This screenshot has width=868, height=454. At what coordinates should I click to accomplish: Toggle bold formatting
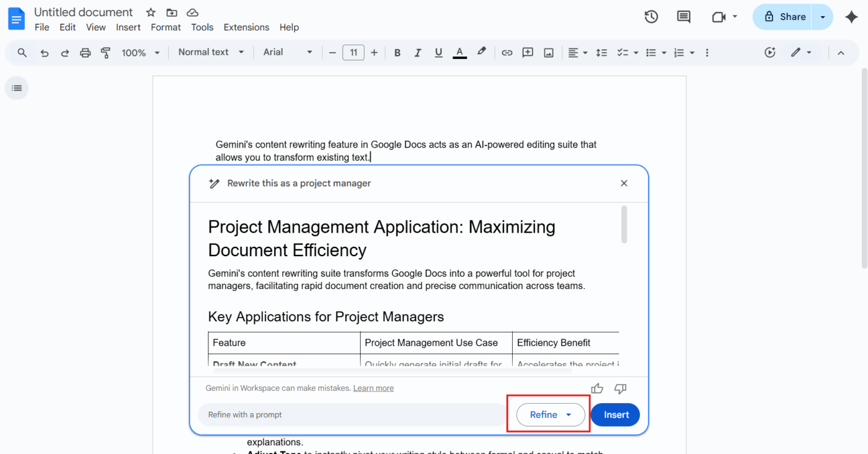click(x=397, y=53)
